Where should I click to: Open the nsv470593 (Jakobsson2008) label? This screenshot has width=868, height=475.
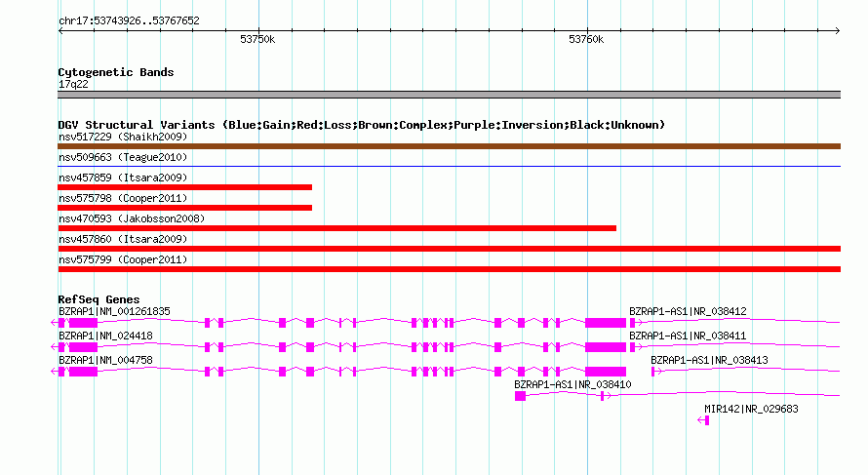pos(132,218)
